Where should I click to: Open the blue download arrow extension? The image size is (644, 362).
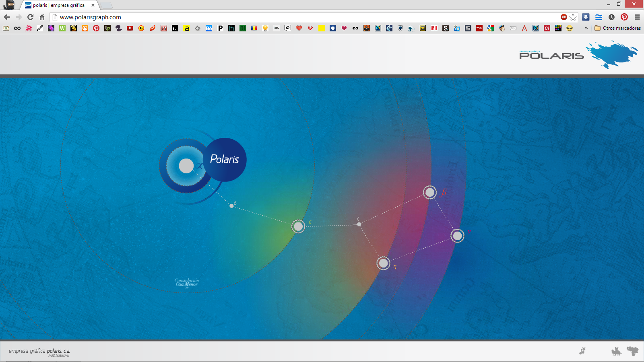click(586, 17)
